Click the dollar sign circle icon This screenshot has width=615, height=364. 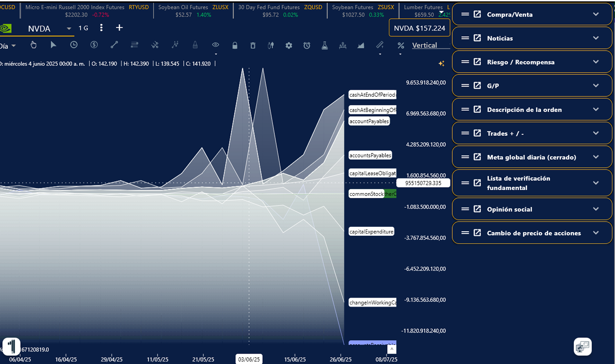pos(94,45)
